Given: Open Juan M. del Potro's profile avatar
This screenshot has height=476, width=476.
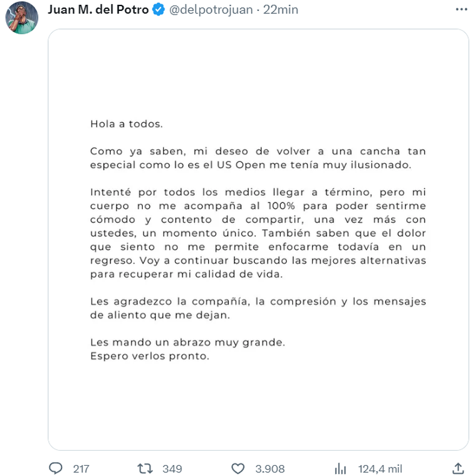Looking at the screenshot, I should pos(22,17).
